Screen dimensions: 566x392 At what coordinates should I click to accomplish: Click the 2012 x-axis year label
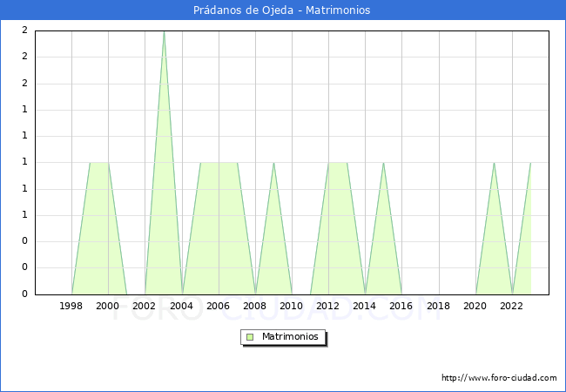coord(328,306)
